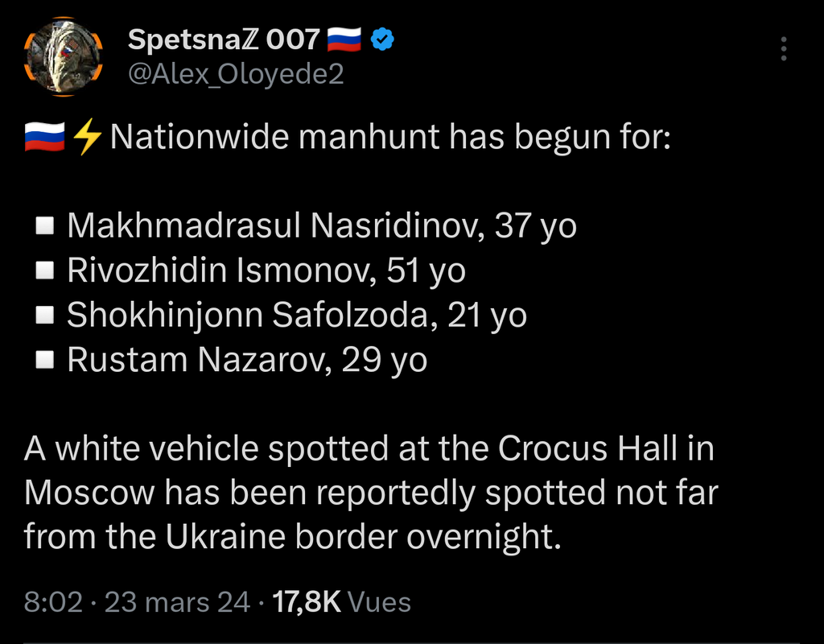Click the paragraph about the white vehicle
This screenshot has height=644, width=824.
(370, 493)
